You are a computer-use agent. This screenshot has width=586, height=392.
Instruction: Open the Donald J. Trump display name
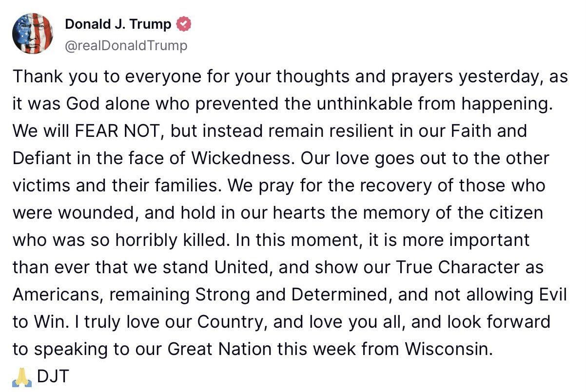118,24
